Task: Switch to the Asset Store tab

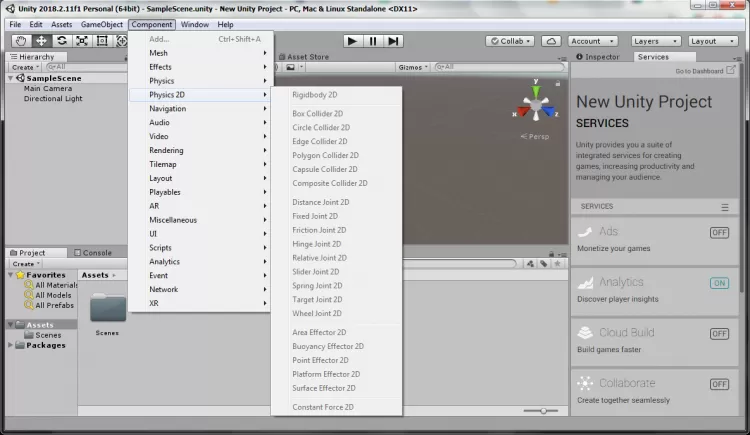Action: pyautogui.click(x=304, y=56)
